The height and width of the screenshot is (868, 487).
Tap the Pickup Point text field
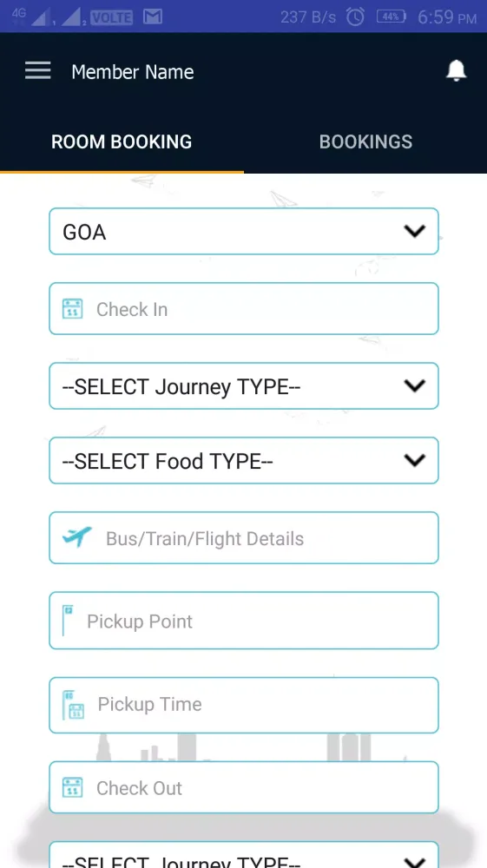[x=243, y=621]
